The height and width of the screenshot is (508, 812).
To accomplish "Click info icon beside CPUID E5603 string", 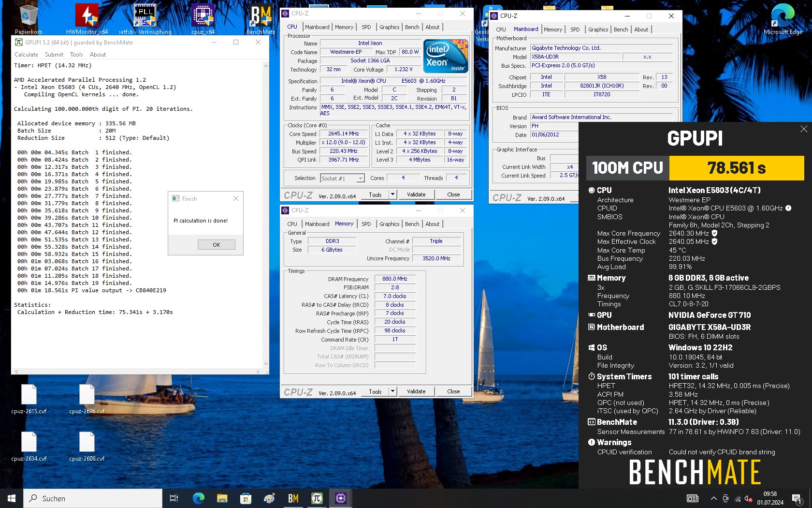I will point(788,208).
